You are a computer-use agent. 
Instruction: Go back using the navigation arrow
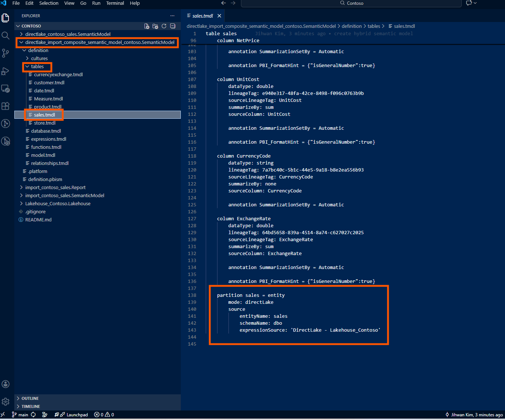point(223,3)
